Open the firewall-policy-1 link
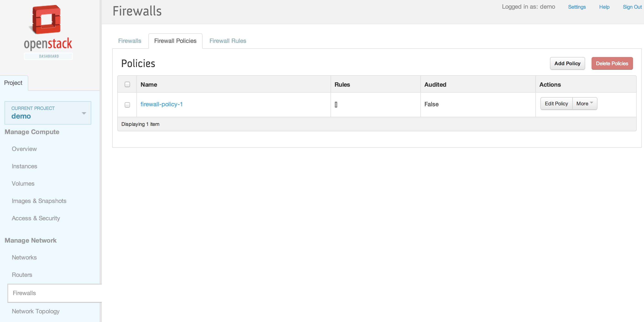The height and width of the screenshot is (322, 644). tap(161, 104)
